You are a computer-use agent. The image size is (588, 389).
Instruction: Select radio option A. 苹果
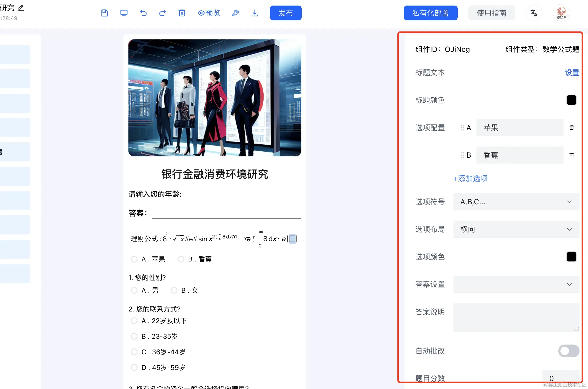click(134, 259)
